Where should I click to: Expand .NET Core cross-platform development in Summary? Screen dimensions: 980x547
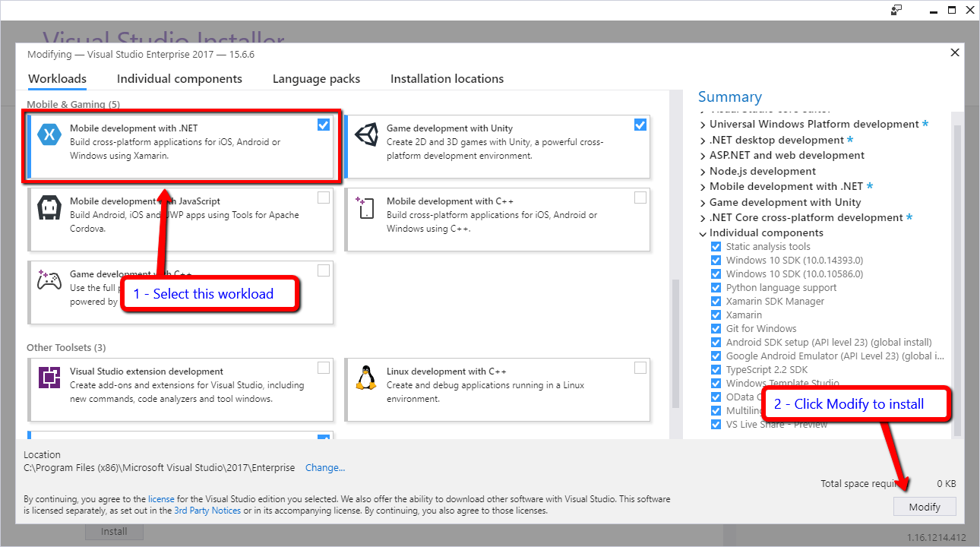703,218
